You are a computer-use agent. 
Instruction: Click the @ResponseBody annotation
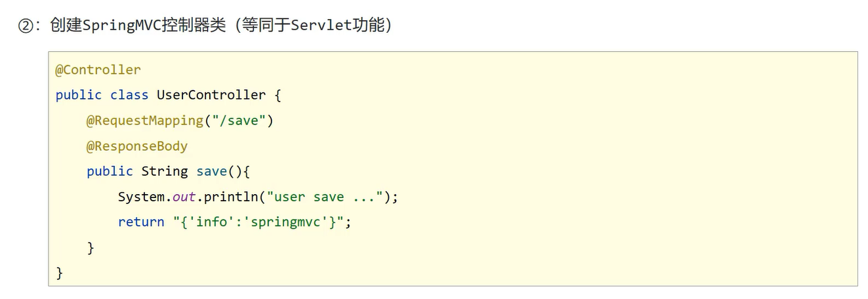pos(136,146)
